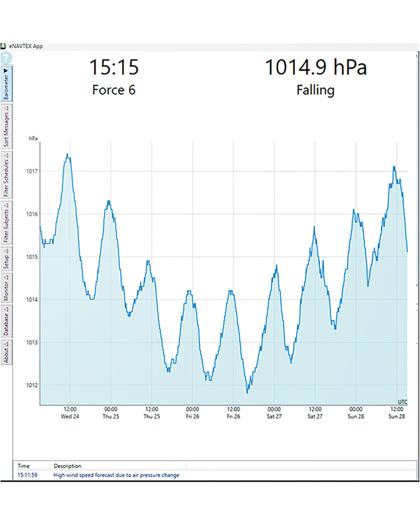Click the Falling pressure trend label
The image size is (420, 525).
(x=315, y=90)
